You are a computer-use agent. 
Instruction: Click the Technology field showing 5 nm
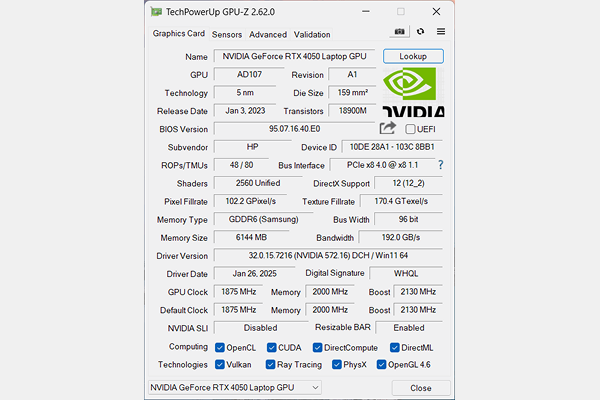245,93
